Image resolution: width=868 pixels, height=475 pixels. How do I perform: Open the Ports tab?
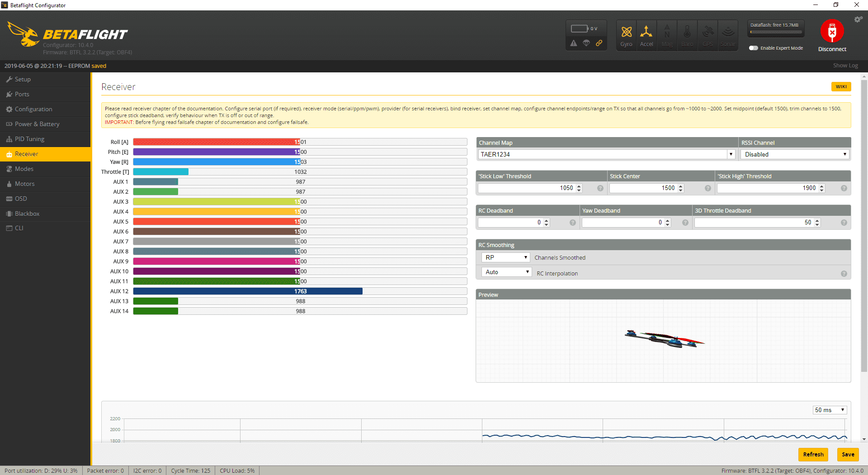click(45, 94)
